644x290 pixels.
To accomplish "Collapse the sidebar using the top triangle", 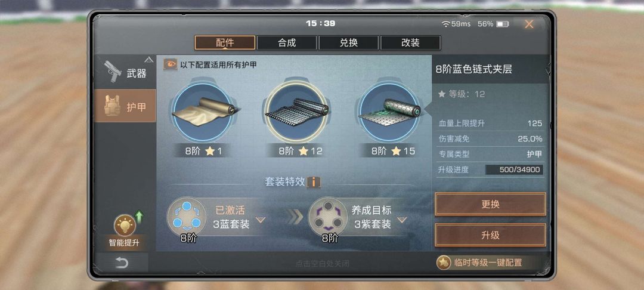I will pyautogui.click(x=148, y=60).
